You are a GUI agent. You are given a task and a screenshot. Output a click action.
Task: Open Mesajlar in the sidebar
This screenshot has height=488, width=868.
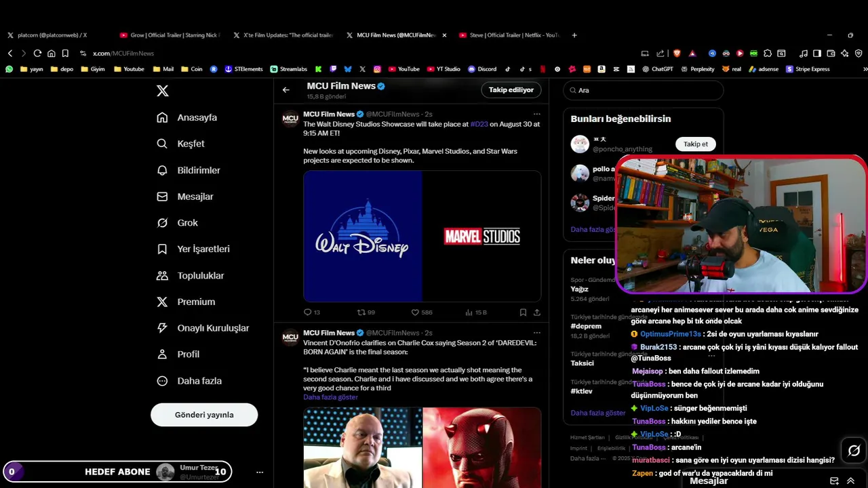click(185, 197)
